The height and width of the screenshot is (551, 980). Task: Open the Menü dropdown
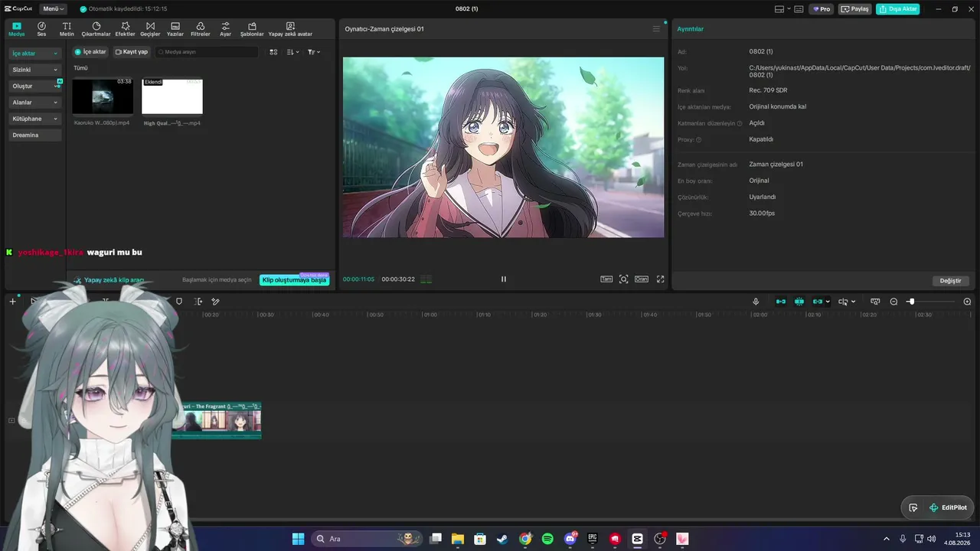[53, 9]
